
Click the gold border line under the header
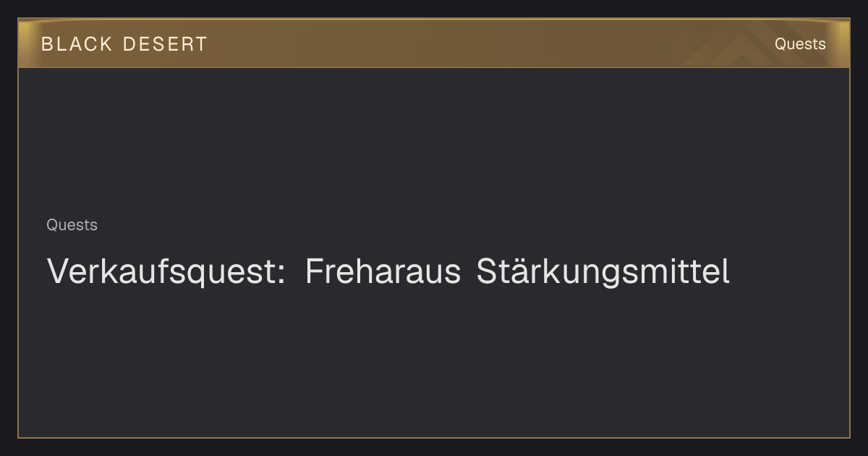pyautogui.click(x=434, y=67)
